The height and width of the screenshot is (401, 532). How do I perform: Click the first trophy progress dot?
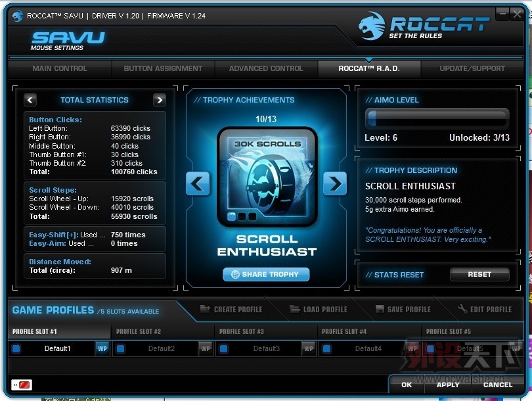[231, 217]
